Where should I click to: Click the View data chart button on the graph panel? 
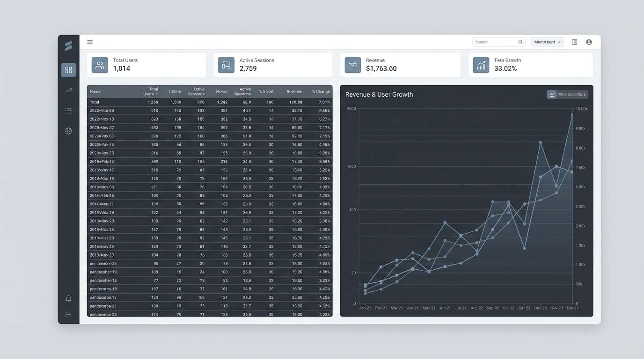pos(567,94)
